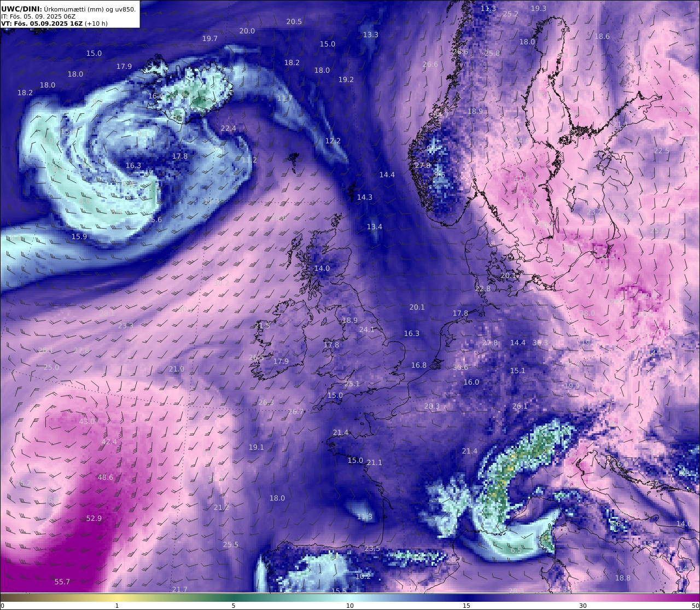
Task: Click the 23.5 value label
Action: click(372, 548)
